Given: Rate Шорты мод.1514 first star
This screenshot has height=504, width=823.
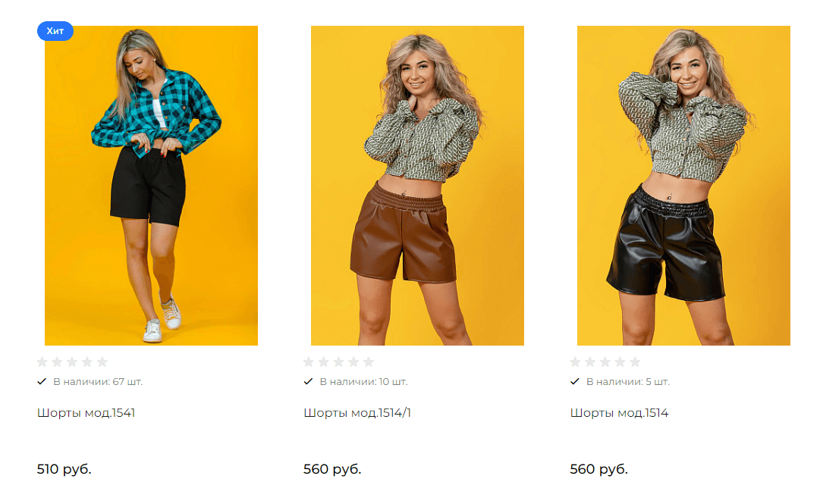Looking at the screenshot, I should click(575, 362).
